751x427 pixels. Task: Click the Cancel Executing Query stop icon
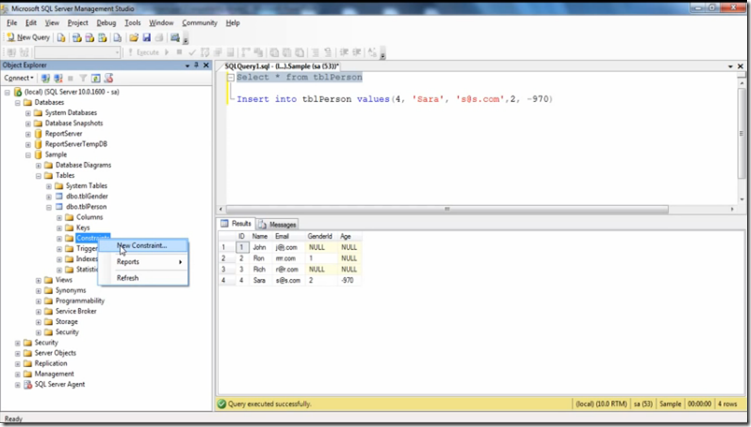coord(179,52)
